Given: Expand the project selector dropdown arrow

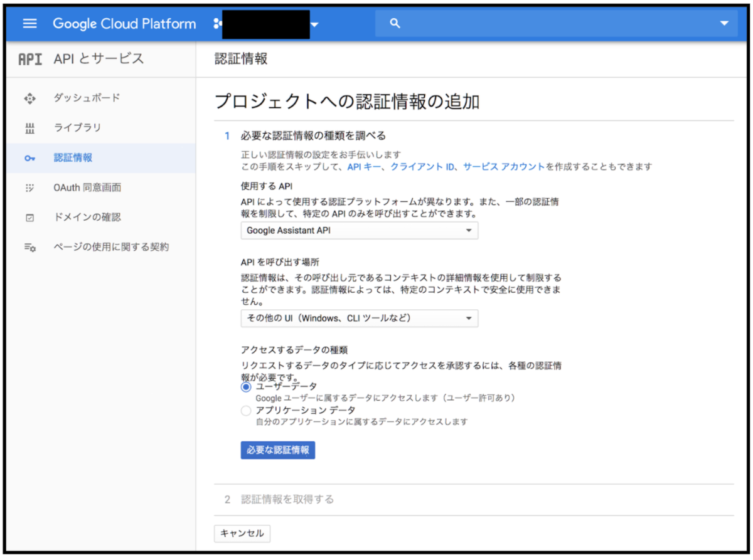Looking at the screenshot, I should coord(315,24).
